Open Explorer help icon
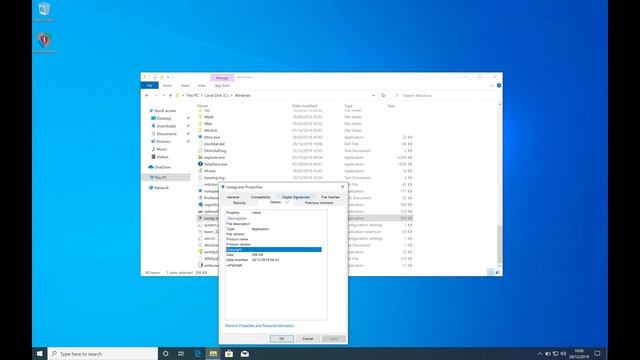 coord(499,85)
